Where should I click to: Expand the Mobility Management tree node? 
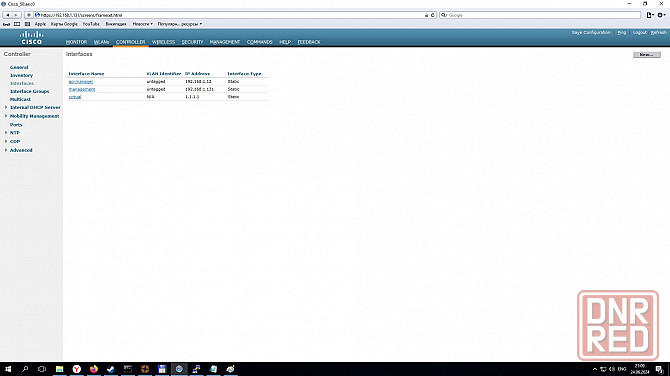(6, 116)
